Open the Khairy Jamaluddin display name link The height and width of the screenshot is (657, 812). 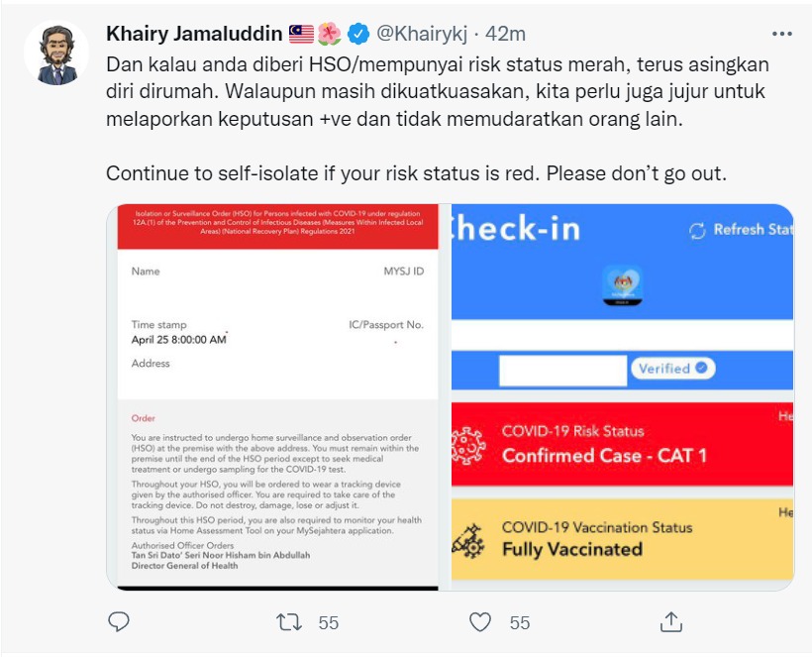point(194,34)
